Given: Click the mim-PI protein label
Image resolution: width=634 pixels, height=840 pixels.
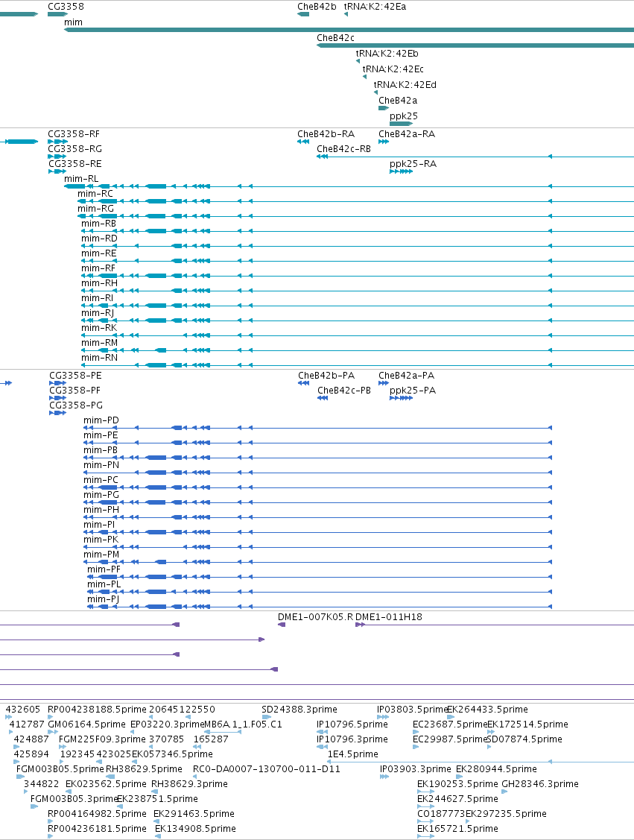Looking at the screenshot, I should pyautogui.click(x=99, y=525).
